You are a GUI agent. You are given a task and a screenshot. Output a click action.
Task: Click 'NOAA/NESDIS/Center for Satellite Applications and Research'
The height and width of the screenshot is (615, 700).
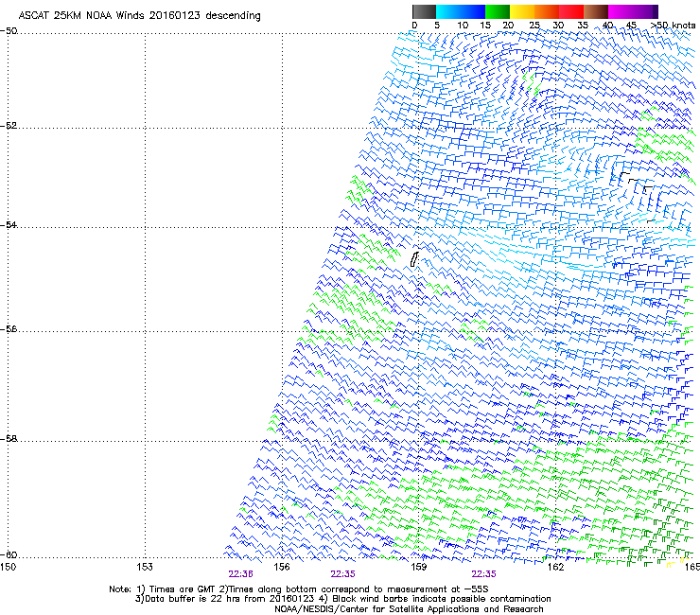(409, 609)
